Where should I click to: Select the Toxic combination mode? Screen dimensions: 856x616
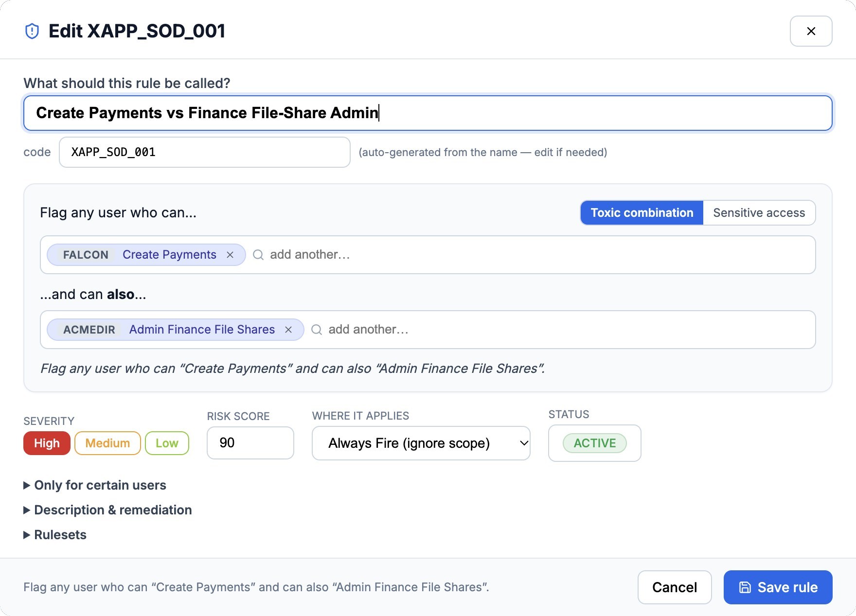[x=642, y=213]
